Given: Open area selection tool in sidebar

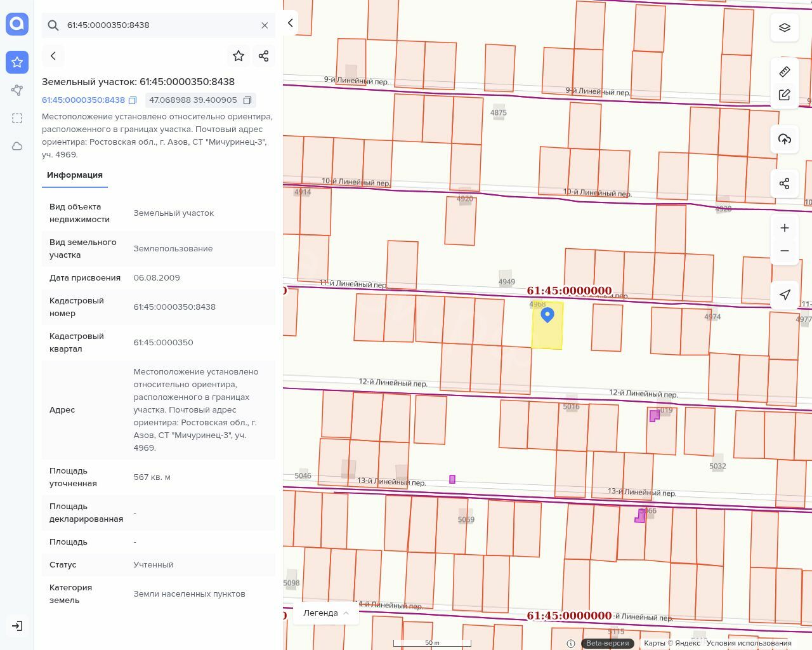Looking at the screenshot, I should coord(17,118).
